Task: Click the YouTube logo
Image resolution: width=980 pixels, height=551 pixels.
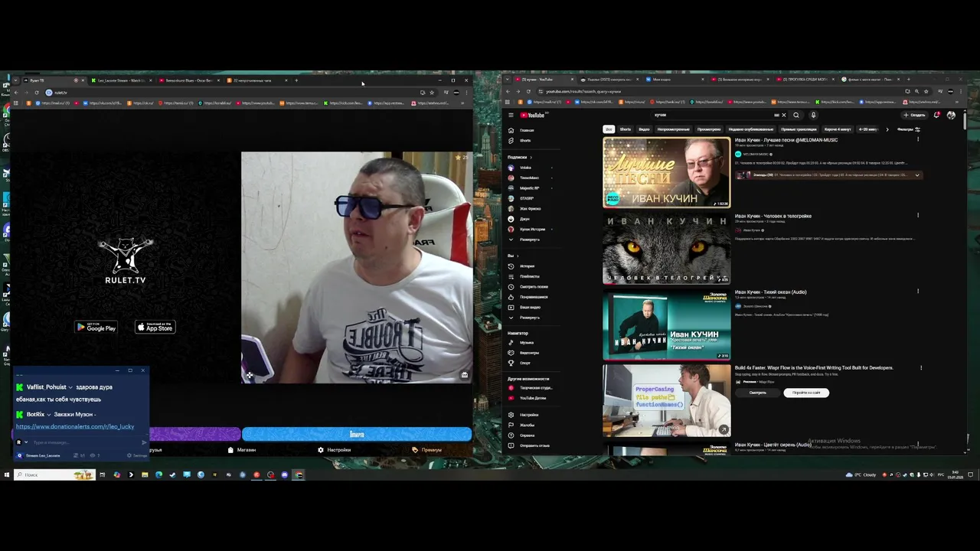Action: coord(533,116)
